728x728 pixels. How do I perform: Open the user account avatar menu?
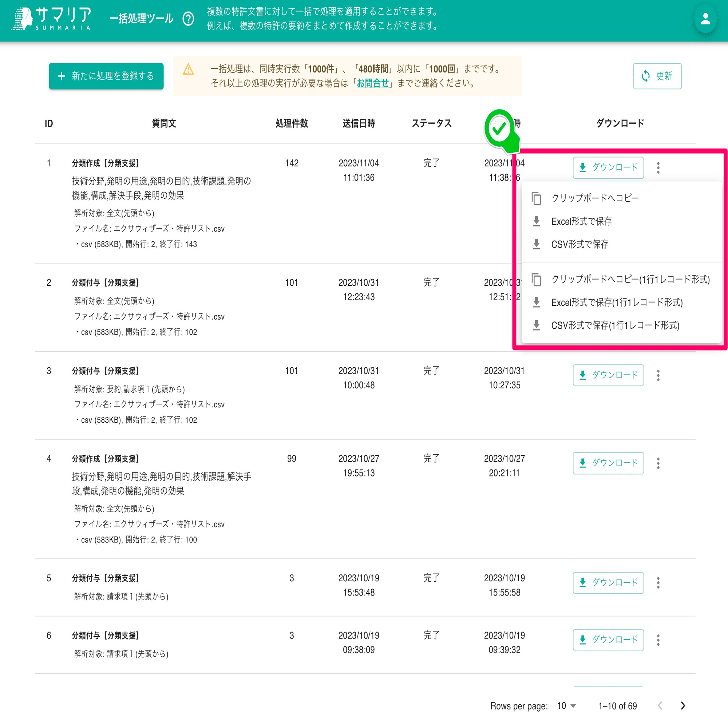click(705, 19)
